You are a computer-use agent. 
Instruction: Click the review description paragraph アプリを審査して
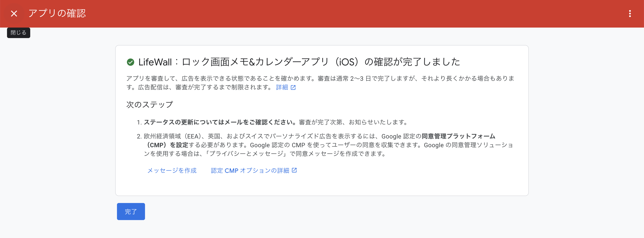tap(320, 83)
